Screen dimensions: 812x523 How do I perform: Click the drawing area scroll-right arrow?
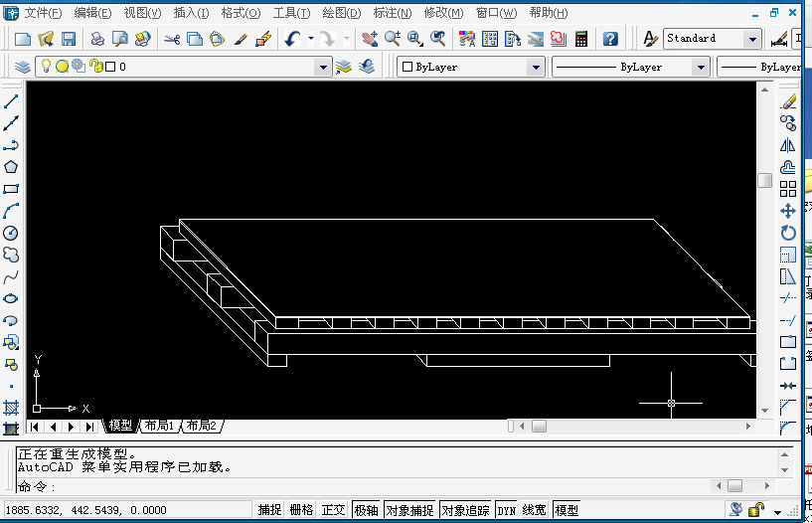click(x=747, y=427)
